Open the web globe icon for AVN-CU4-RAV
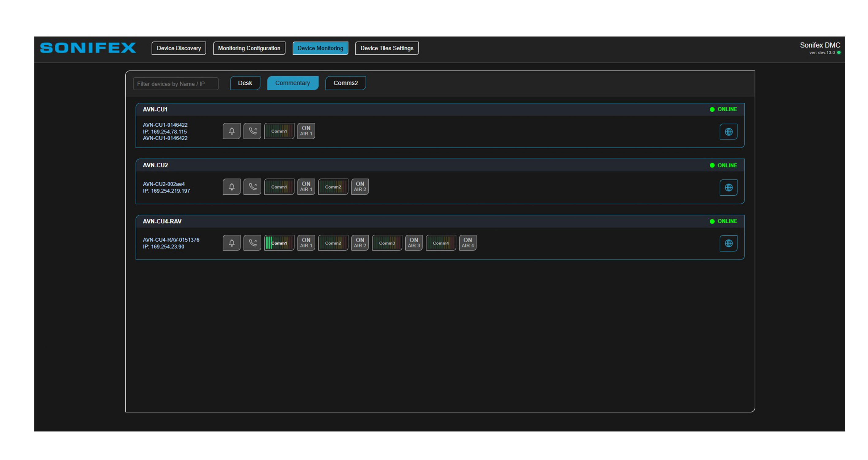The width and height of the screenshot is (868, 460). click(x=729, y=243)
